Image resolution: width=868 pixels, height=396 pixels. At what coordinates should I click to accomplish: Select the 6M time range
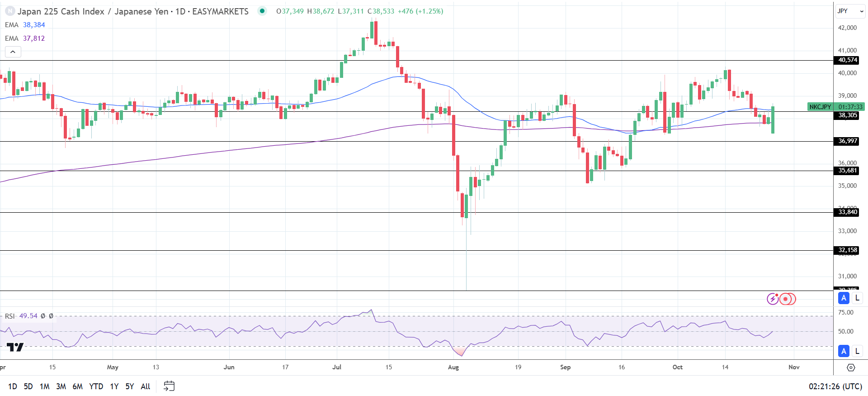pyautogui.click(x=77, y=386)
